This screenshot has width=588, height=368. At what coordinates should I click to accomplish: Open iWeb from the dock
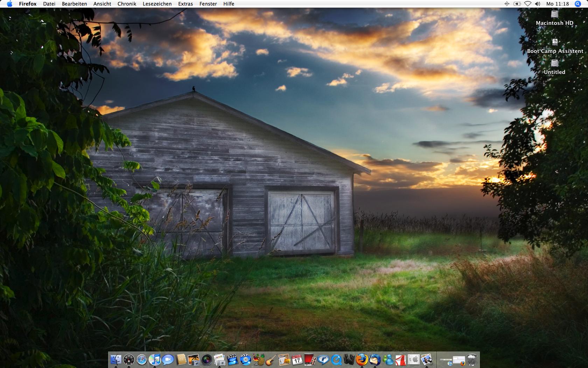tap(284, 360)
